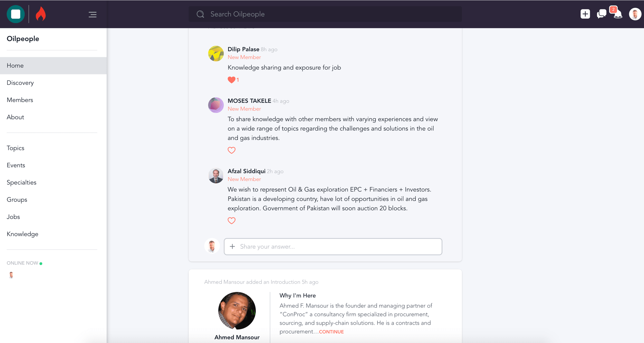This screenshot has width=644, height=343.
Task: Click plus icon in answer box
Action: [232, 247]
